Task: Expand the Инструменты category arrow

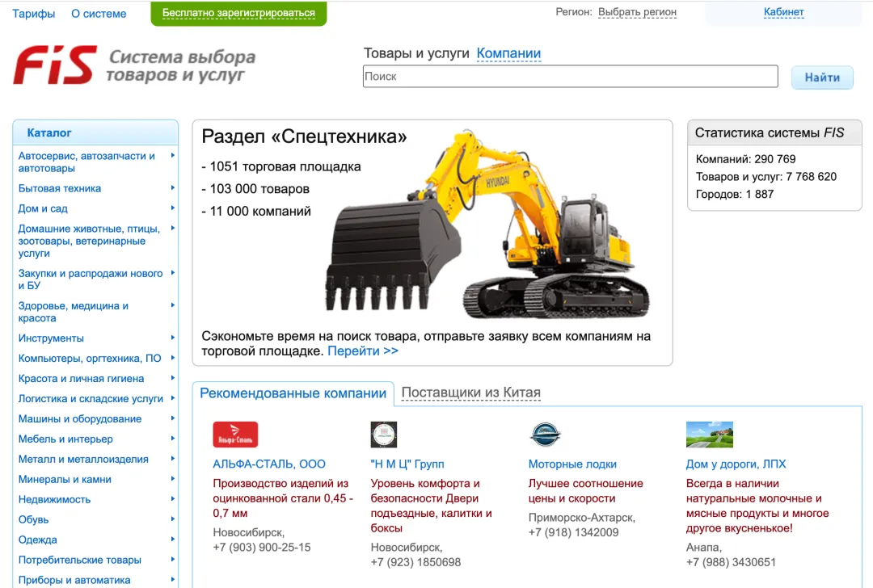Action: pos(173,338)
